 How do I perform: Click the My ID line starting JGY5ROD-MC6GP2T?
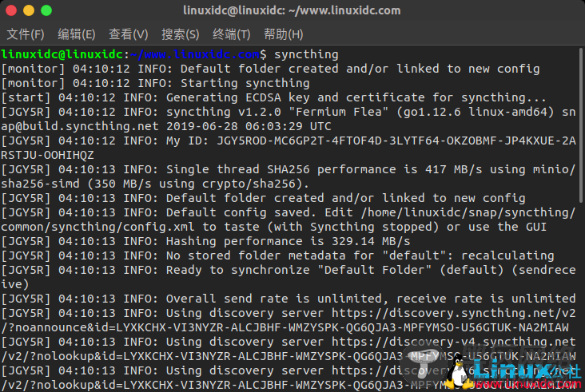pyautogui.click(x=289, y=141)
